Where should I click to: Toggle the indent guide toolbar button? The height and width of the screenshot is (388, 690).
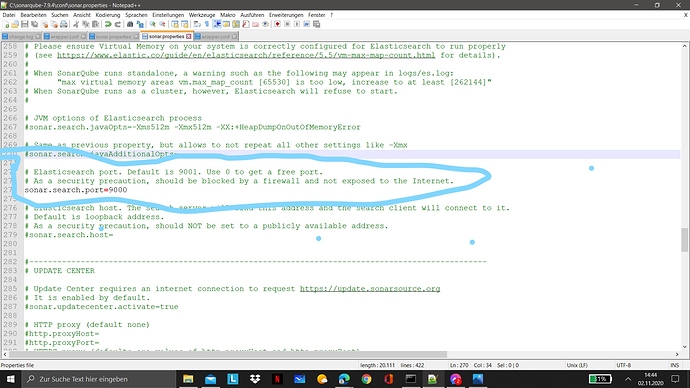pyautogui.click(x=217, y=24)
